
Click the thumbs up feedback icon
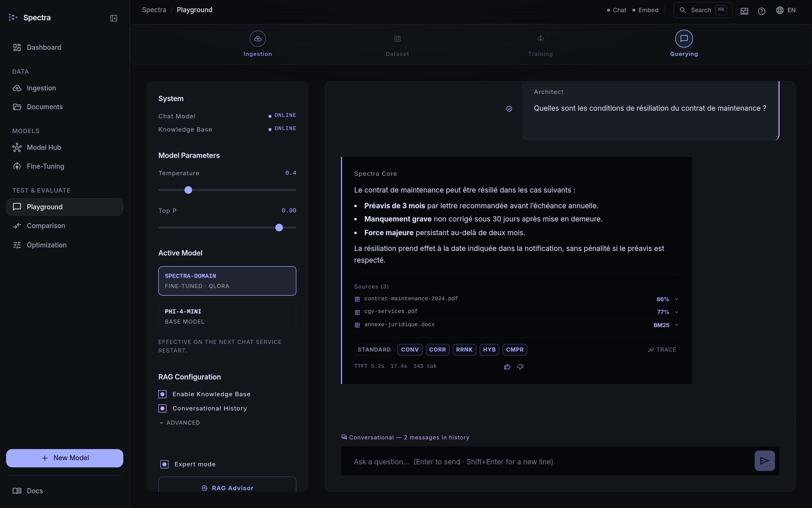tap(507, 367)
